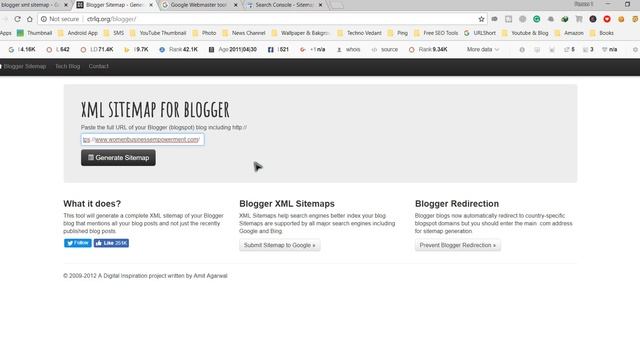
Task: Click the Facebook Like 255K button
Action: point(111,243)
